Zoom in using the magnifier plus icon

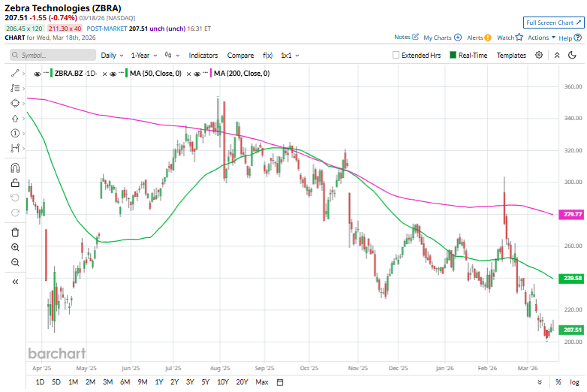[x=15, y=247]
